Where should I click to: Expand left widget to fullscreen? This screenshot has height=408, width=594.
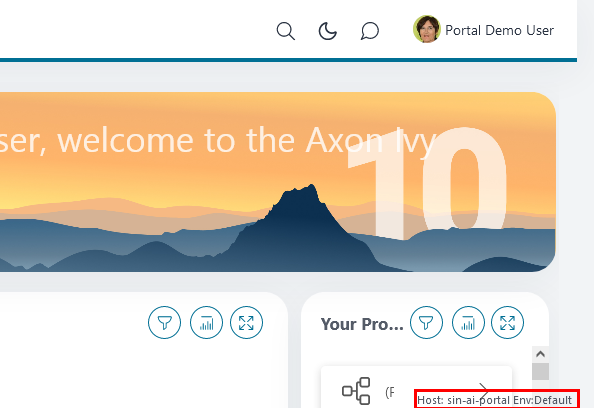click(246, 323)
